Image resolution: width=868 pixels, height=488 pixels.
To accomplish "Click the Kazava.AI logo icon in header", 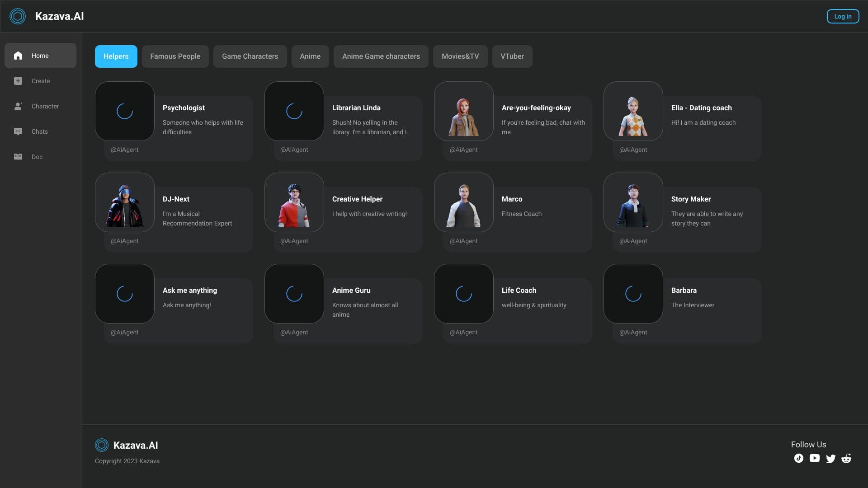I will (x=18, y=16).
